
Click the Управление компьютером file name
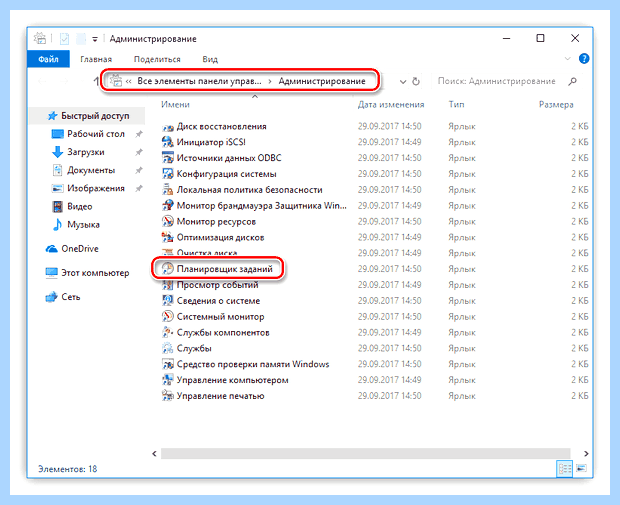[232, 380]
